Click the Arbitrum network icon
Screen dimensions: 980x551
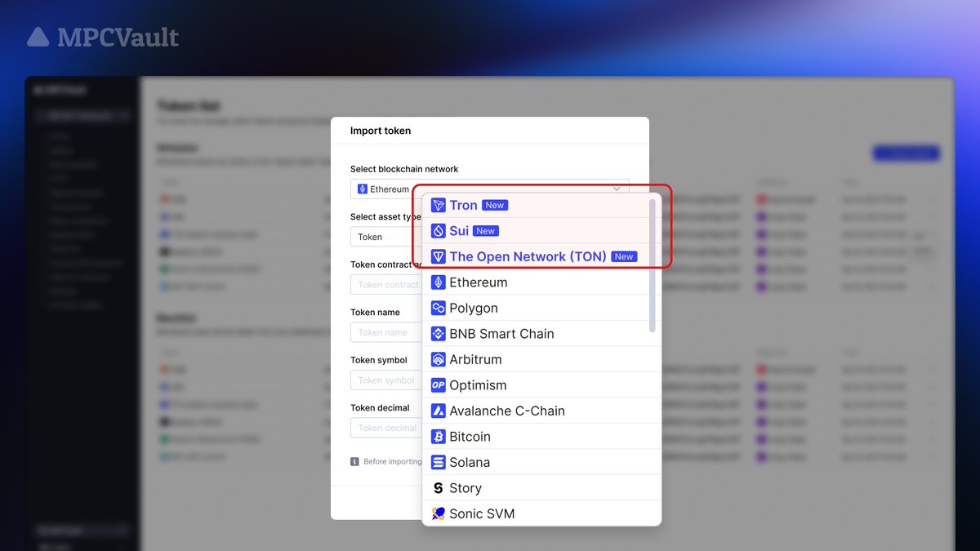(x=438, y=359)
